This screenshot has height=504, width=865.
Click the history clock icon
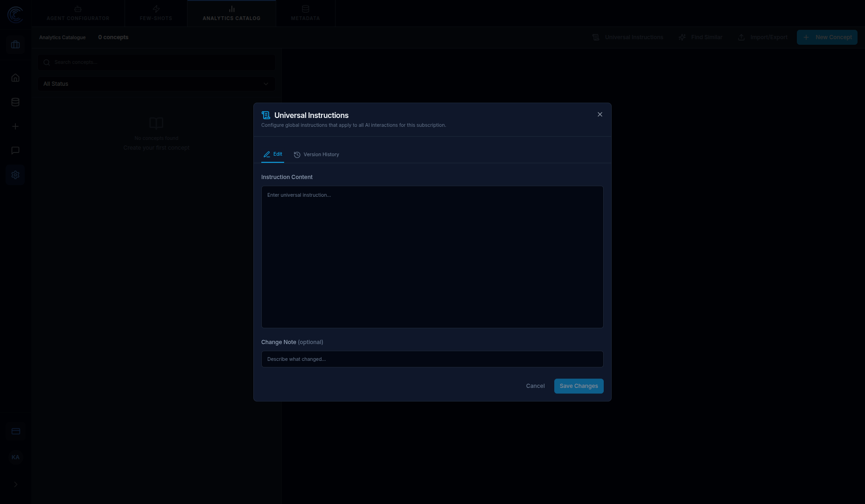297,155
